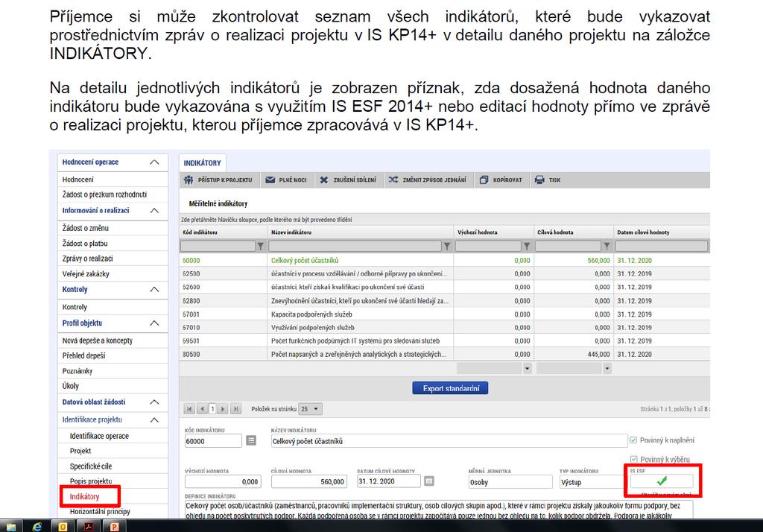Select row 67001 Kapacita podpořených služeb
This screenshot has width=763, height=532.
pos(444,314)
